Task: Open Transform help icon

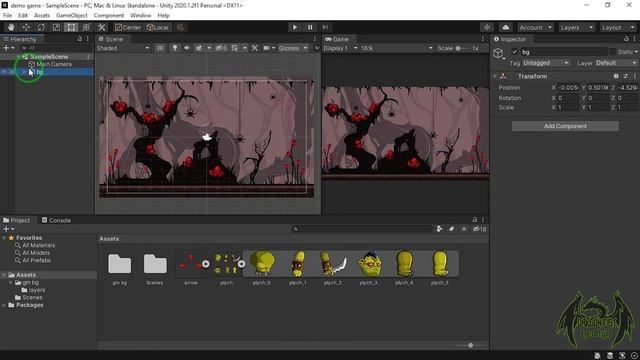Action: click(x=616, y=76)
